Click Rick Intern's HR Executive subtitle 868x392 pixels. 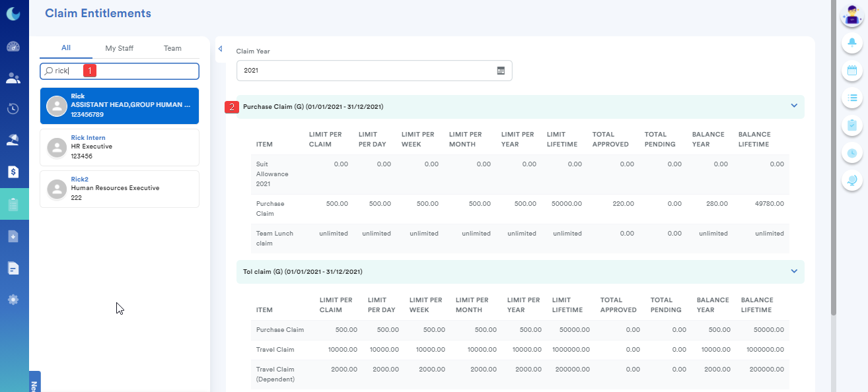pyautogui.click(x=91, y=147)
